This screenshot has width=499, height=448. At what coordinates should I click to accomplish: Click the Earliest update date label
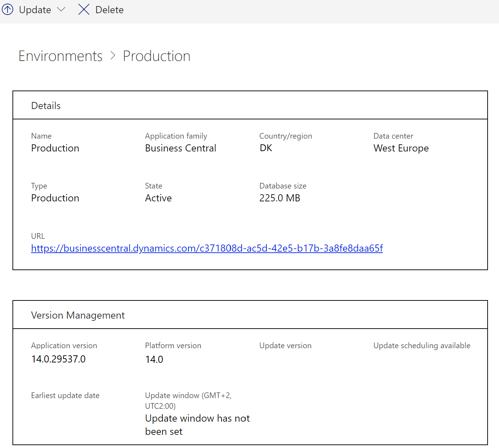coord(65,395)
